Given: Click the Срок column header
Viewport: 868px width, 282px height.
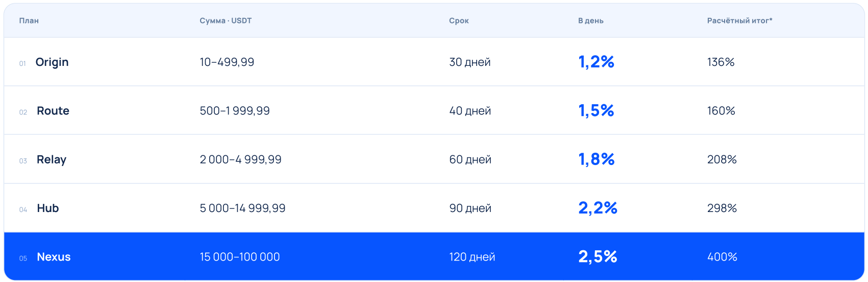Looking at the screenshot, I should pos(459,20).
